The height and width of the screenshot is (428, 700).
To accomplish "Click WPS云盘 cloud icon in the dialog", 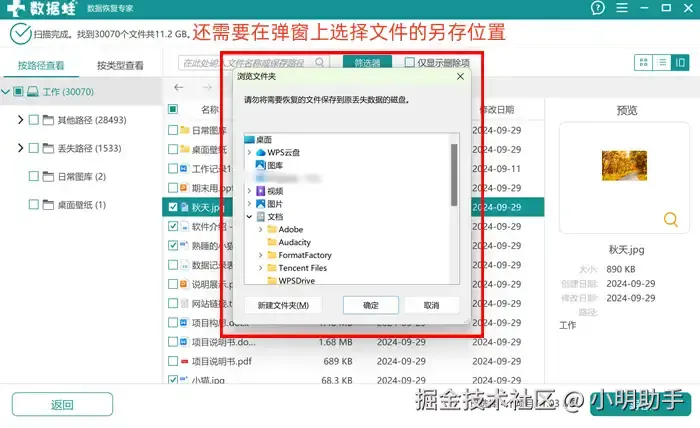I will (x=261, y=153).
